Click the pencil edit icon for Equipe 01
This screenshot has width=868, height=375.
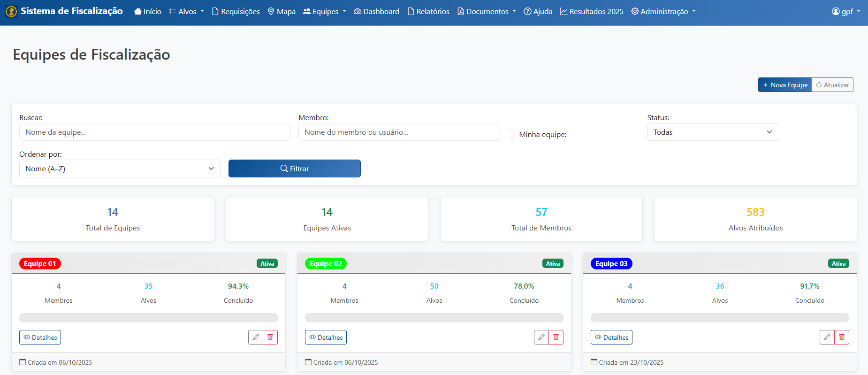[x=255, y=337]
